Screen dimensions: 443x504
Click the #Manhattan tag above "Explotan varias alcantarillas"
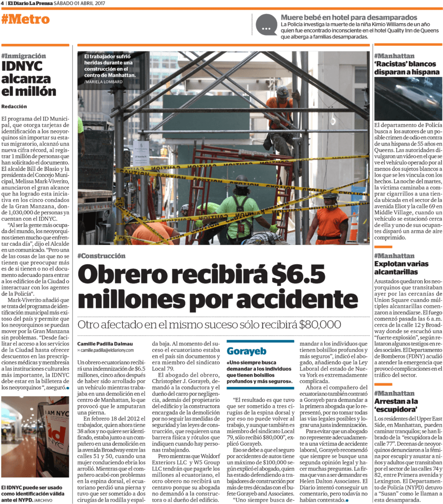coord(395,256)
